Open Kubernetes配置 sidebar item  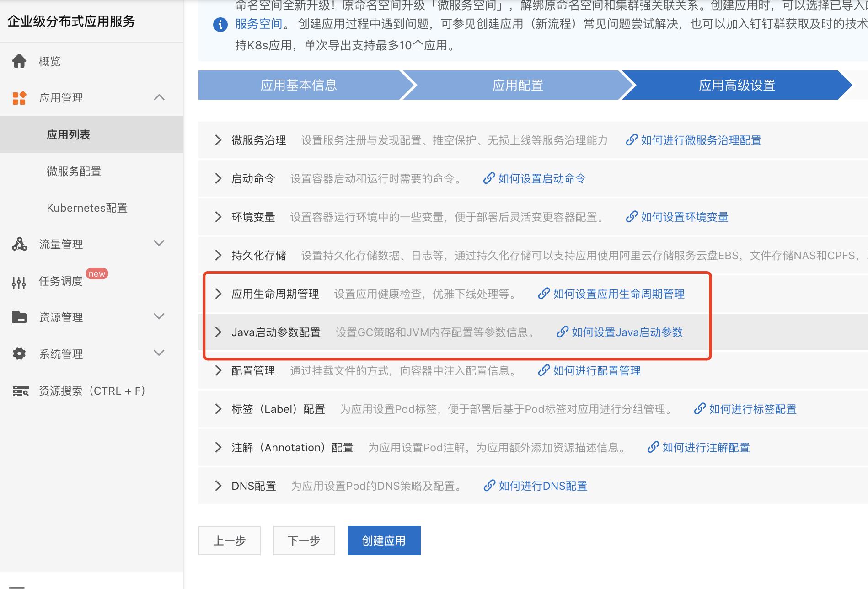[x=91, y=208]
